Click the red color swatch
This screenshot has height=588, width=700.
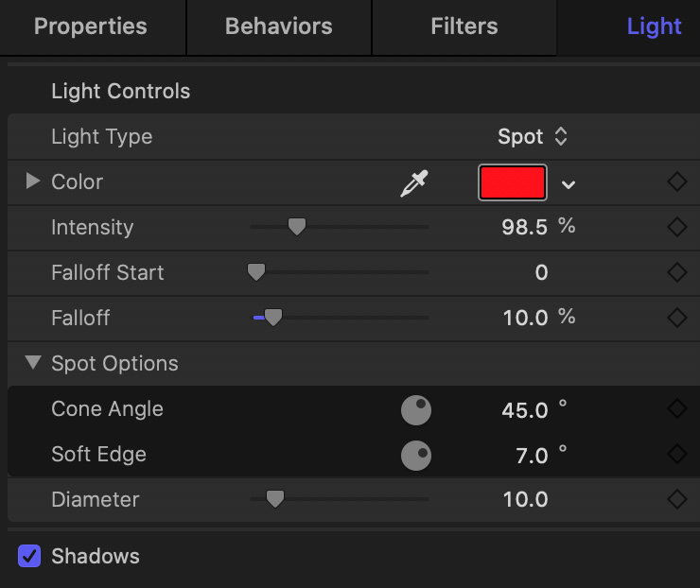pyautogui.click(x=513, y=182)
